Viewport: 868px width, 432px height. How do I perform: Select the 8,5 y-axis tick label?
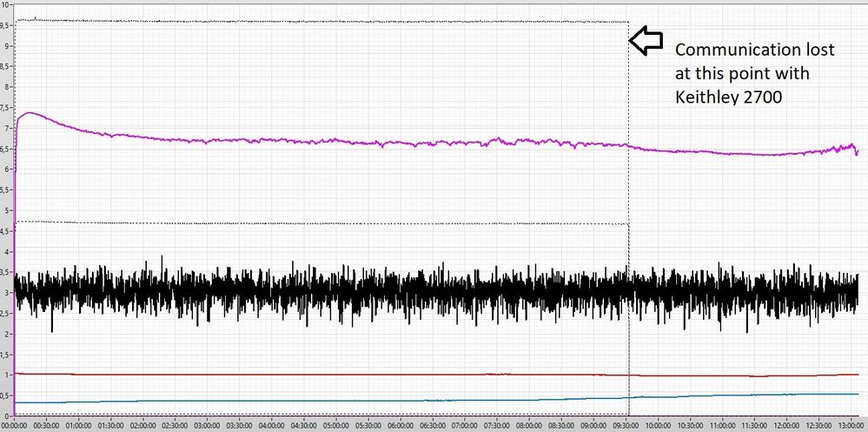click(x=3, y=66)
